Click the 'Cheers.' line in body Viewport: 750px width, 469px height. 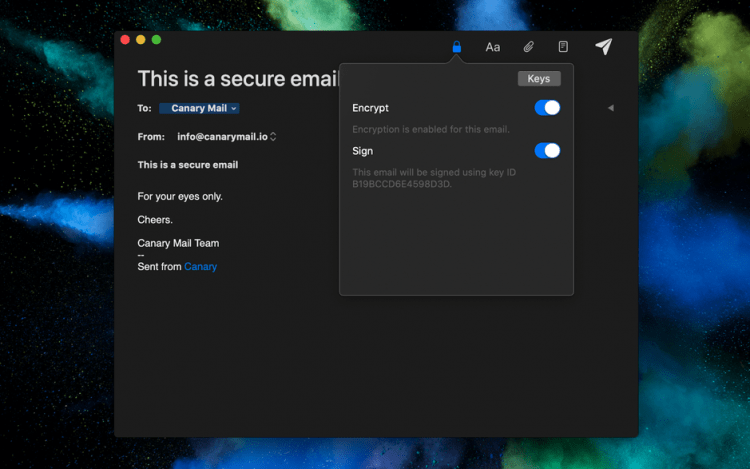tap(155, 220)
